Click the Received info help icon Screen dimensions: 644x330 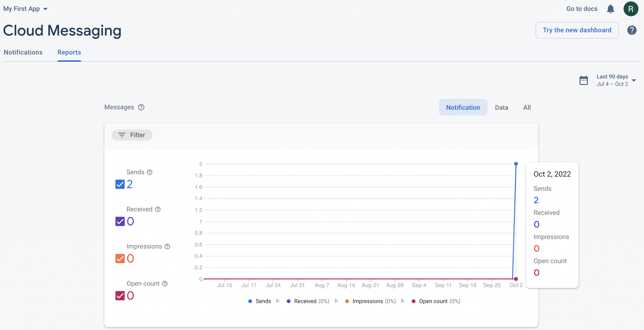pyautogui.click(x=158, y=209)
